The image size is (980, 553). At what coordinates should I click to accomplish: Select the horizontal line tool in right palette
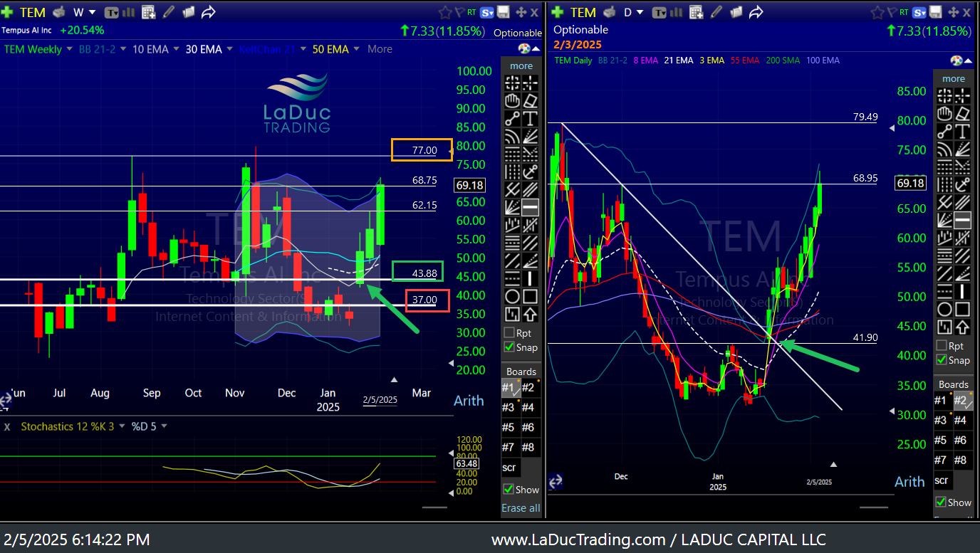click(x=963, y=220)
